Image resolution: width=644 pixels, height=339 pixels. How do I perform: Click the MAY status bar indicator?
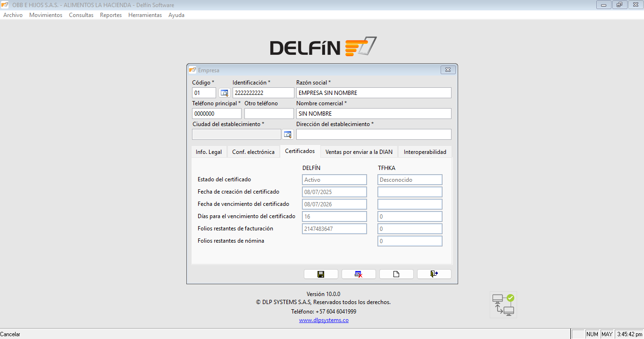(x=607, y=334)
